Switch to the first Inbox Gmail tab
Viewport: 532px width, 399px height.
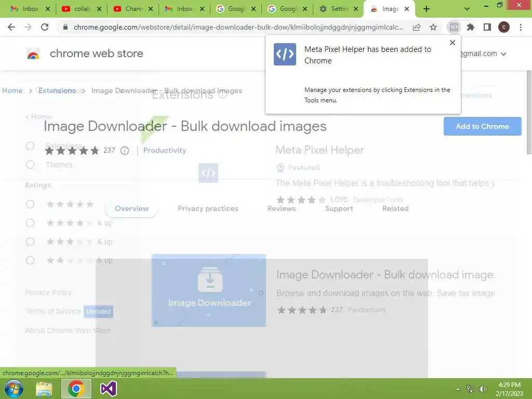pos(24,9)
